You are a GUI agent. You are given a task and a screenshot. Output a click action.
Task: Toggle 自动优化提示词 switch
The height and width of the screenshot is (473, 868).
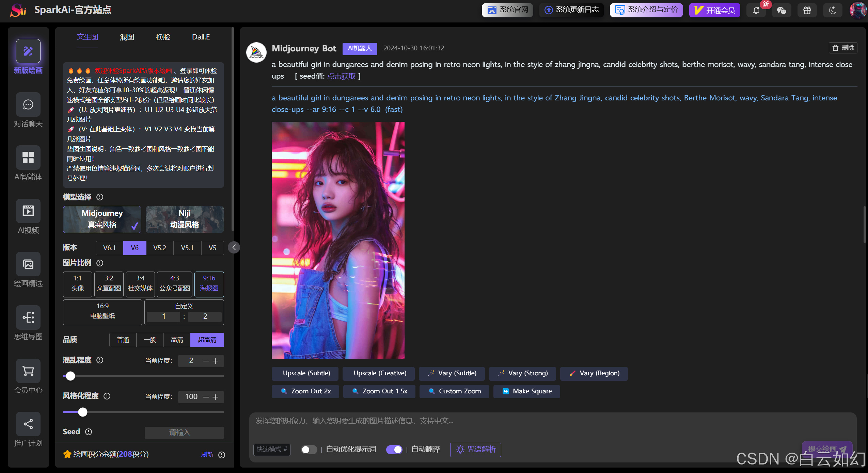pyautogui.click(x=309, y=450)
